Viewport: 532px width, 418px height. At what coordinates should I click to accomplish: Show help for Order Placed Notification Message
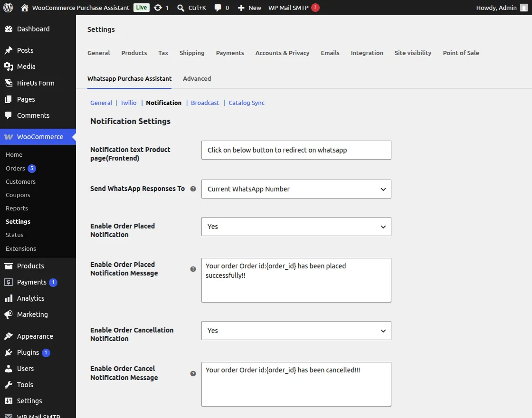193,269
